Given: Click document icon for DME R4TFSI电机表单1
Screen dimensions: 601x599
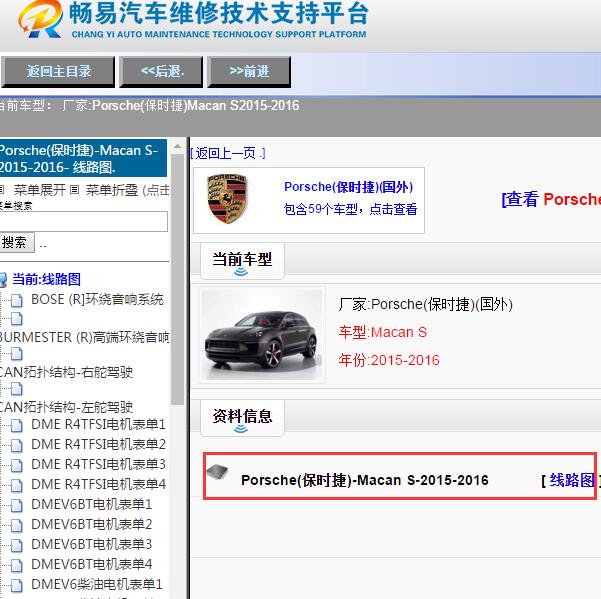Looking at the screenshot, I should click(16, 425).
